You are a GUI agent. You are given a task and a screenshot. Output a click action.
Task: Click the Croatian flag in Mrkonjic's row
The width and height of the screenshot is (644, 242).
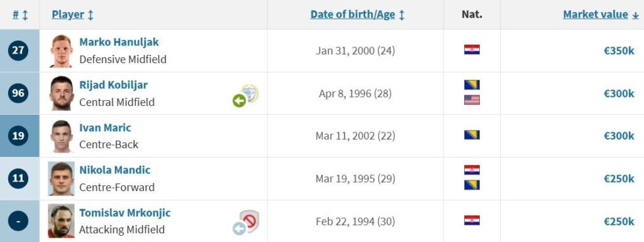tap(472, 220)
